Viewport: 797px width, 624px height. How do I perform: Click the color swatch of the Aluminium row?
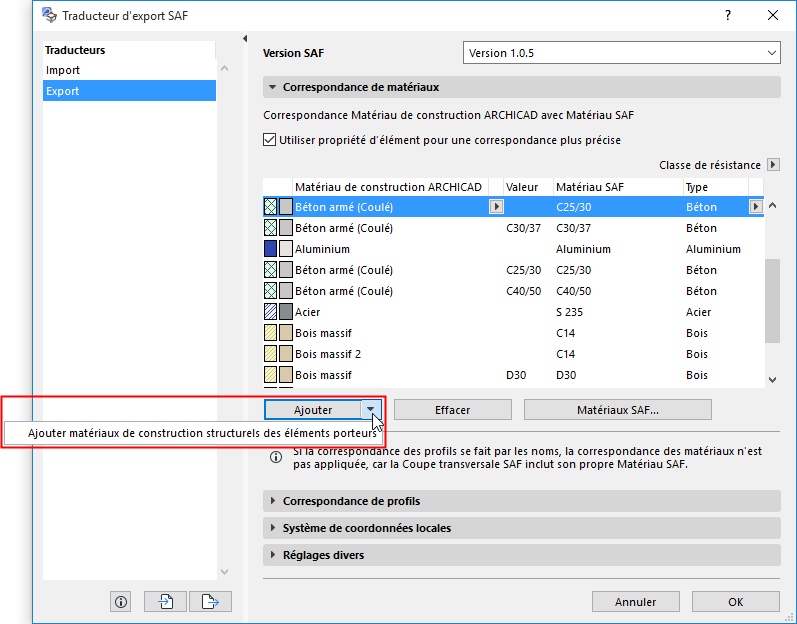pyautogui.click(x=286, y=249)
